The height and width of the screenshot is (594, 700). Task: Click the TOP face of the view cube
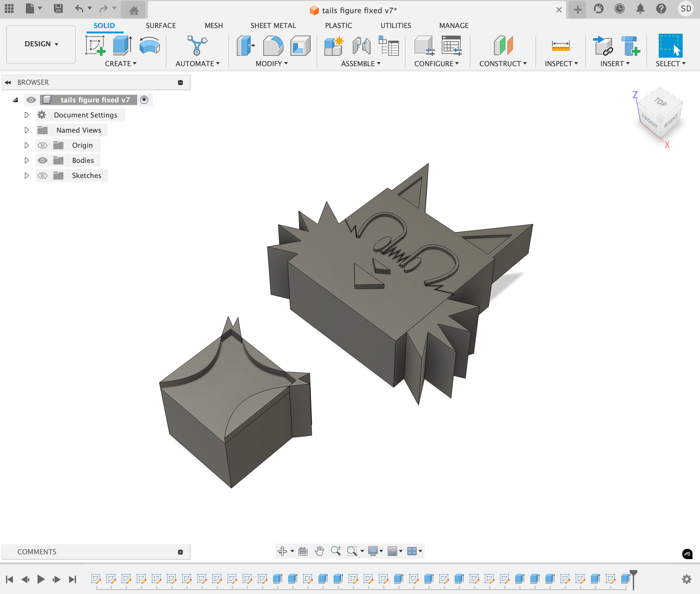click(x=660, y=102)
